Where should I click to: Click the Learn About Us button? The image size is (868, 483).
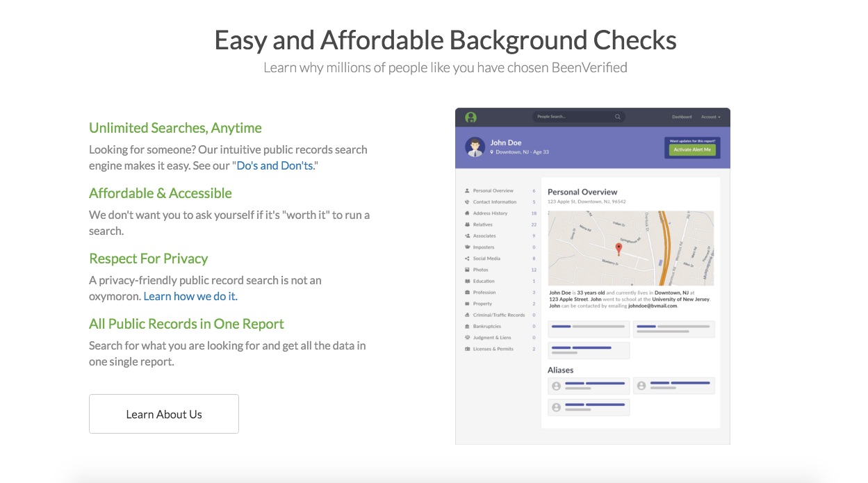coord(164,414)
